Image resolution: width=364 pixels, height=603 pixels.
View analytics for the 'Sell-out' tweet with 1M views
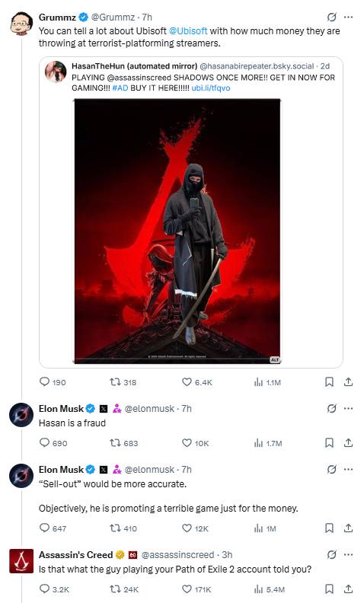point(265,528)
